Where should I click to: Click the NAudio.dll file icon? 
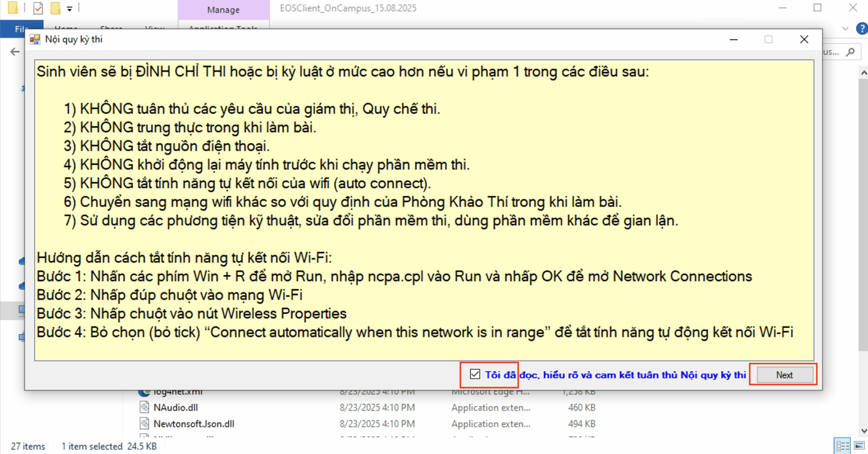click(x=144, y=407)
